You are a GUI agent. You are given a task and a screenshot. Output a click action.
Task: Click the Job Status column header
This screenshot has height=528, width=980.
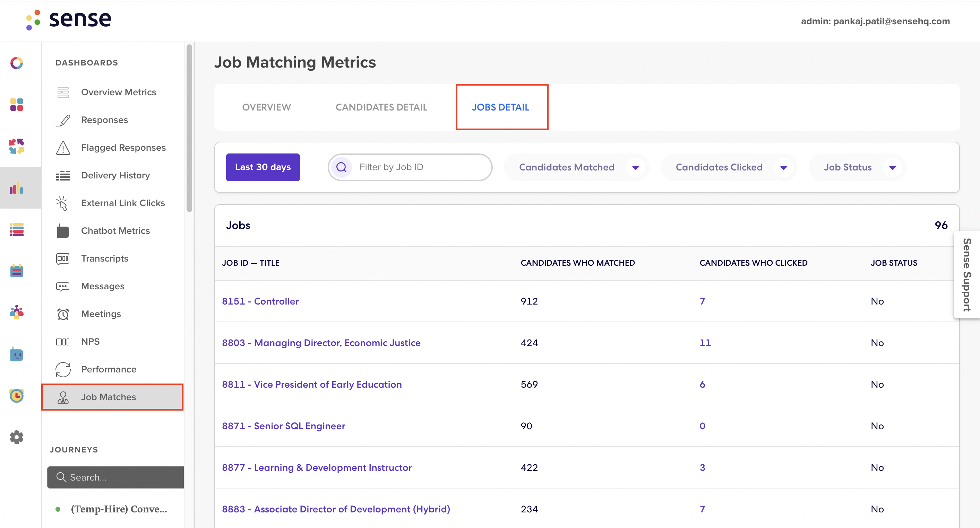point(894,263)
